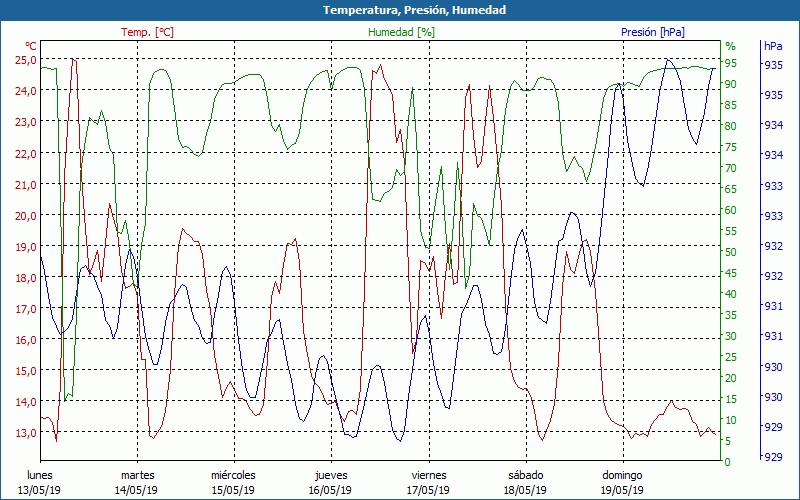
Task: Click the green "10" humidity axis value
Action: pyautogui.click(x=731, y=420)
